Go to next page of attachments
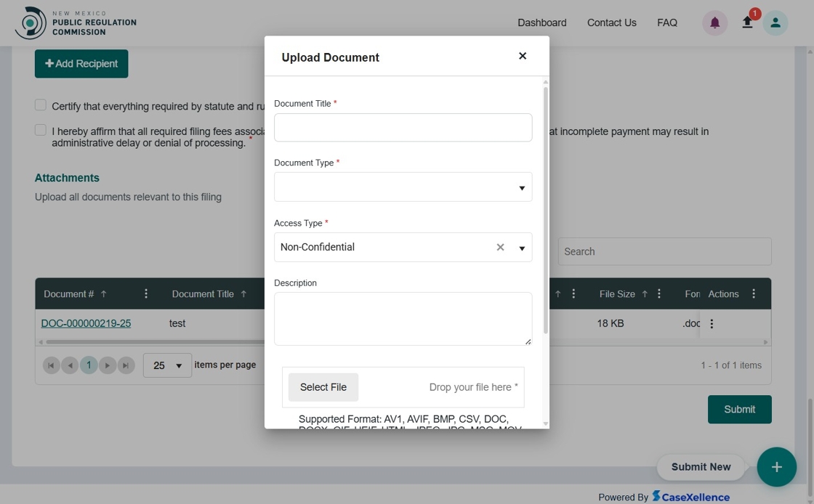The image size is (814, 504). click(108, 365)
